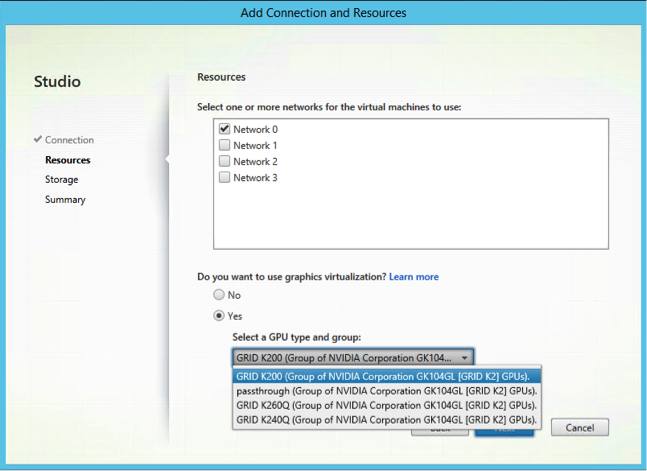Enable the Network 2 checkbox

point(225,161)
